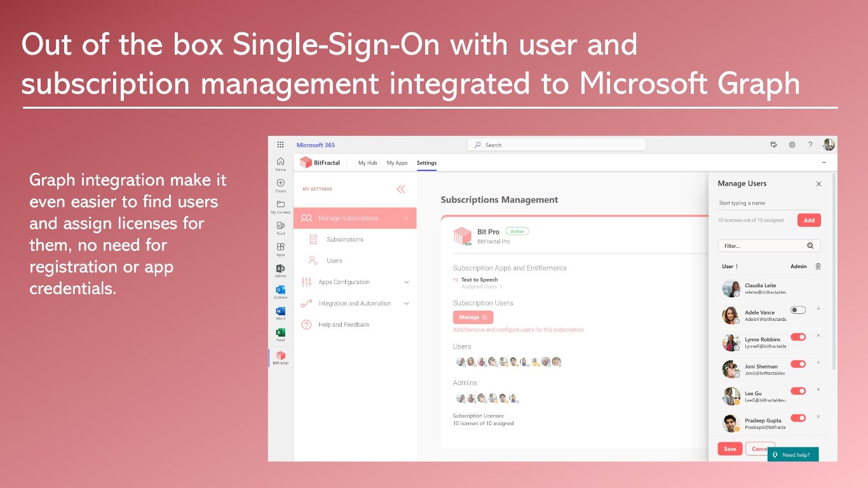Click the Active status badge

pos(517,231)
